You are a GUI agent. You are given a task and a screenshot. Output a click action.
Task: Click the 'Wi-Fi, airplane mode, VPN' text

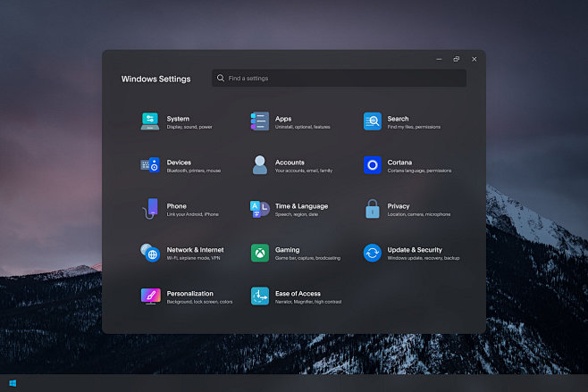coord(193,258)
